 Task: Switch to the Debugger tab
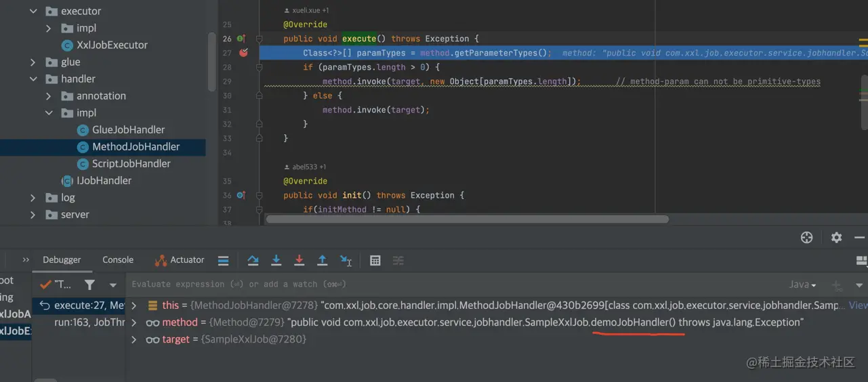pyautogui.click(x=62, y=260)
